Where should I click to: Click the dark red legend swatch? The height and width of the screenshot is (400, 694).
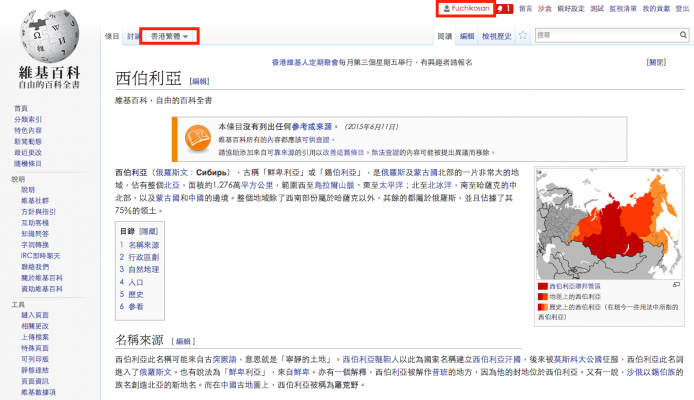click(543, 286)
